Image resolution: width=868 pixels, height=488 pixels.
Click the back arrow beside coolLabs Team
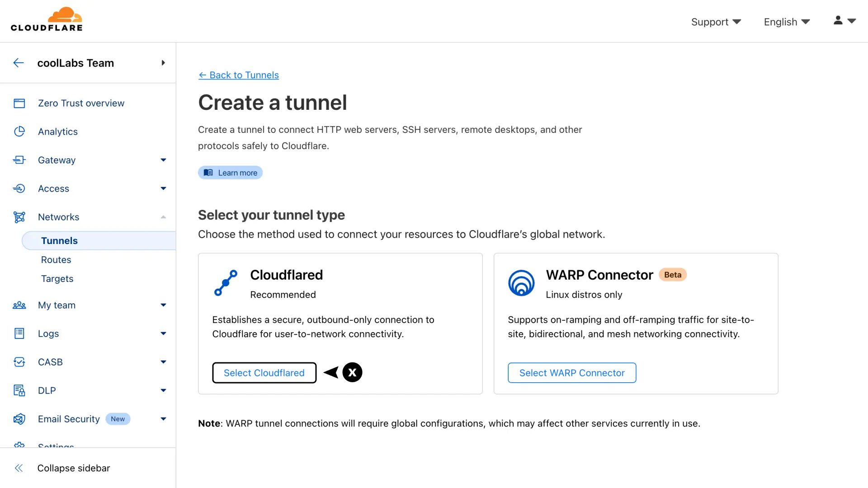coord(19,63)
